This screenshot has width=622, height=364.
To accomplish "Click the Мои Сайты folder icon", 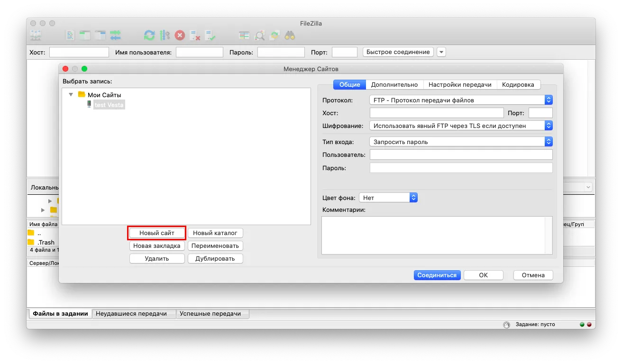I will (82, 94).
